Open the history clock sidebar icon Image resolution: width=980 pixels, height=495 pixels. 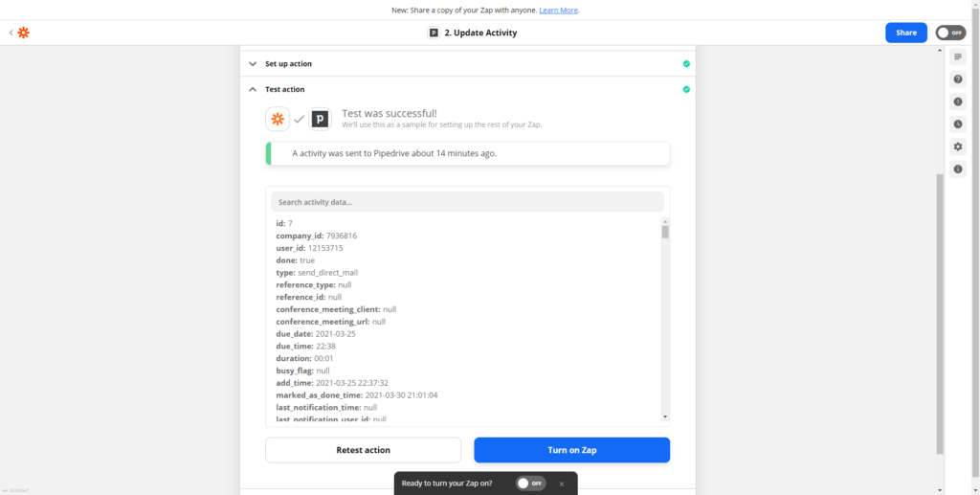tap(957, 124)
